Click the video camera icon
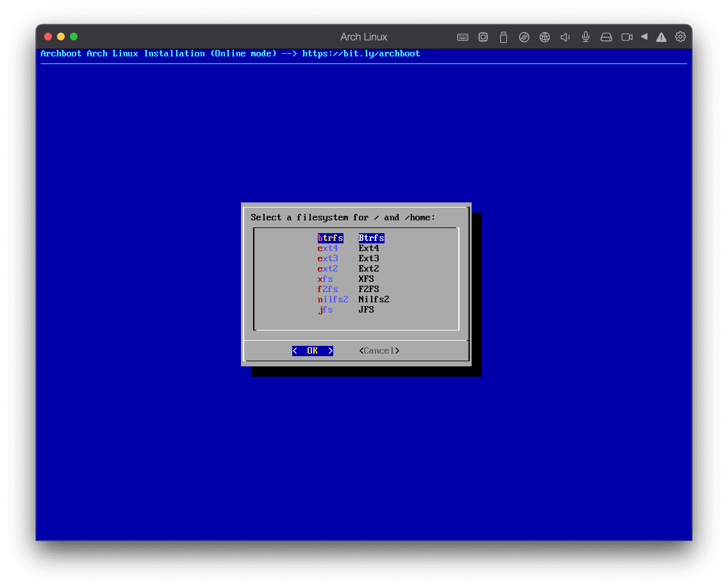Screen dimensions: 728x588 [627, 37]
